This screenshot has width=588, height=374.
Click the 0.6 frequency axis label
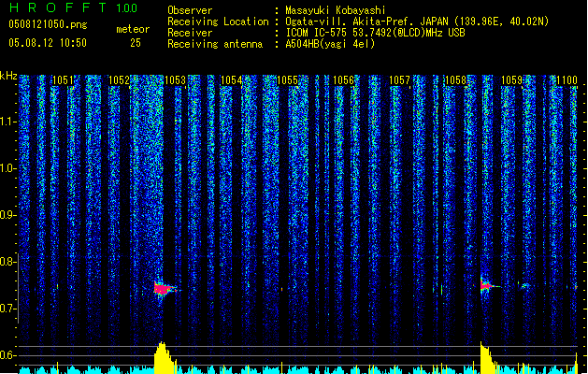7,355
